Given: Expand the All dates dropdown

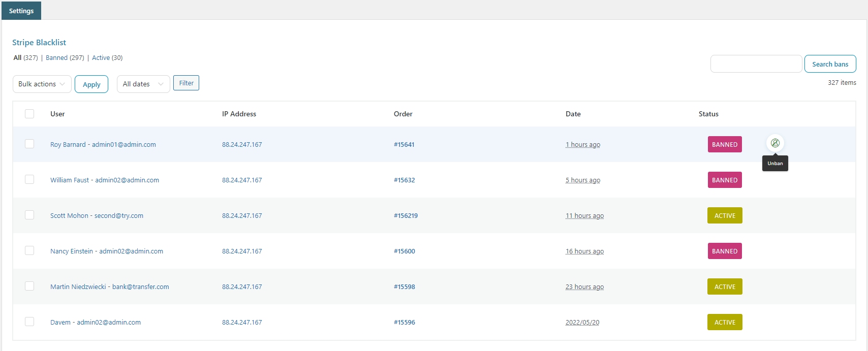Looking at the screenshot, I should [x=143, y=84].
